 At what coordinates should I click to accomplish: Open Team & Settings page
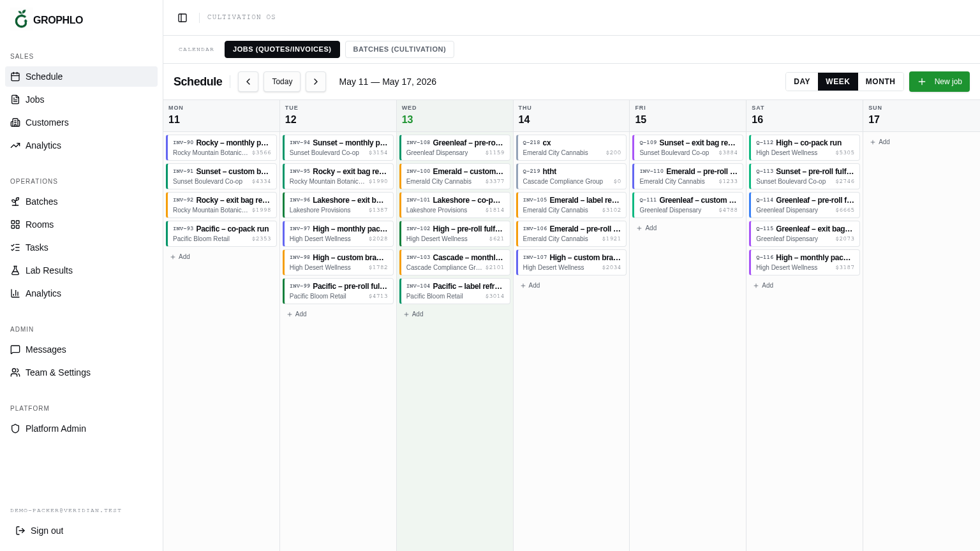pyautogui.click(x=81, y=372)
